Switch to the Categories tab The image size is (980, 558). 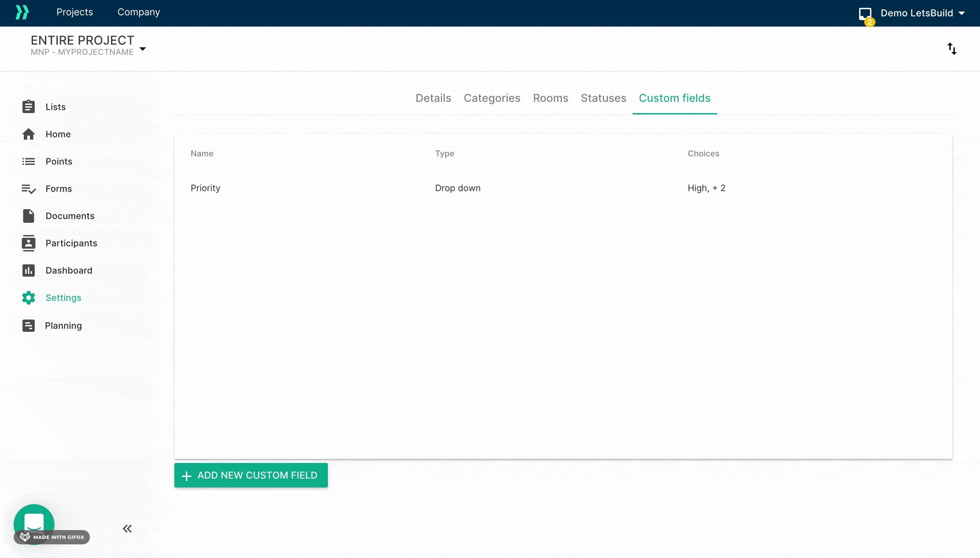tap(492, 98)
